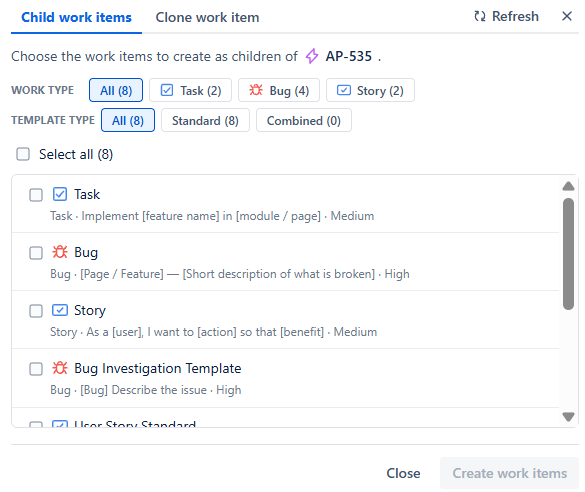Click the Story icon in the filter chip
This screenshot has width=585, height=492.
click(344, 90)
